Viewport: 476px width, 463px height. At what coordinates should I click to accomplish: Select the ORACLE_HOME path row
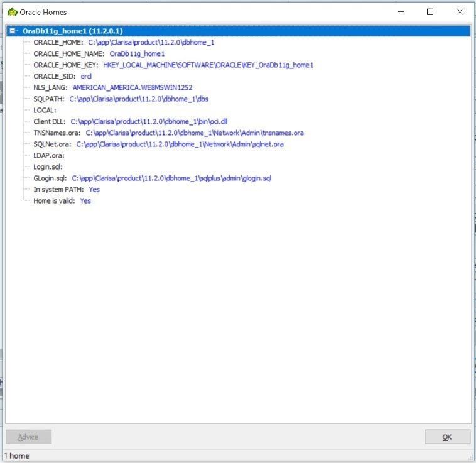click(124, 43)
